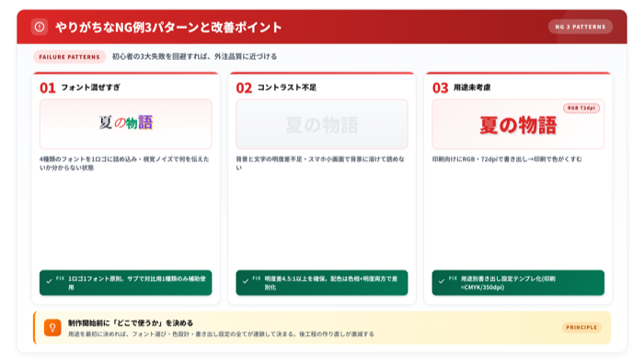Click the PRINCIPLE badge in the yellow bar
This screenshot has width=644, height=362.
[581, 327]
